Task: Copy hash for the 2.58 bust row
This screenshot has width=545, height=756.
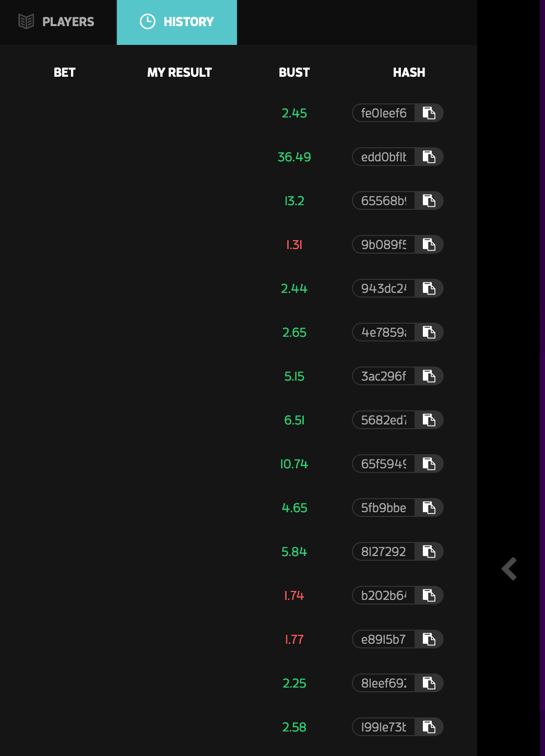Action: click(x=429, y=727)
